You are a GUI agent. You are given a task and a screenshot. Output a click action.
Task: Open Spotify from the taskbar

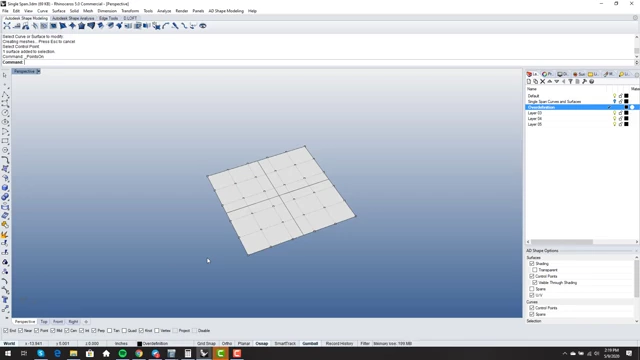click(x=122, y=353)
